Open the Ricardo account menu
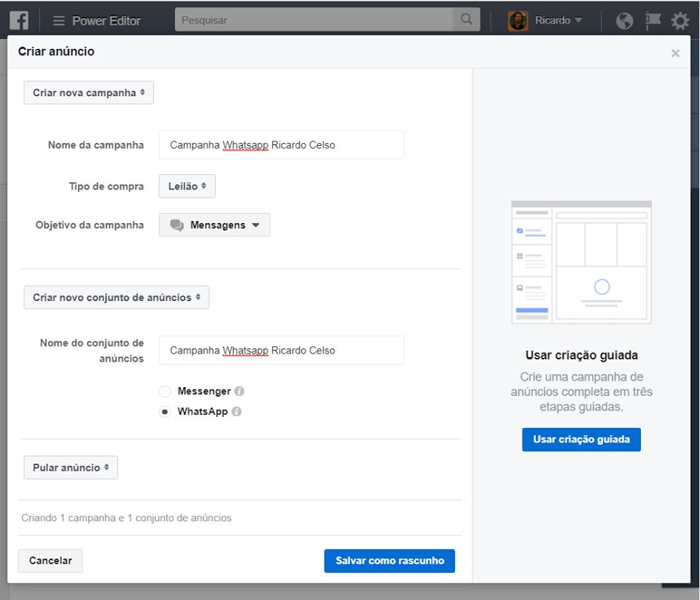Image resolution: width=700 pixels, height=600 pixels. 559,20
